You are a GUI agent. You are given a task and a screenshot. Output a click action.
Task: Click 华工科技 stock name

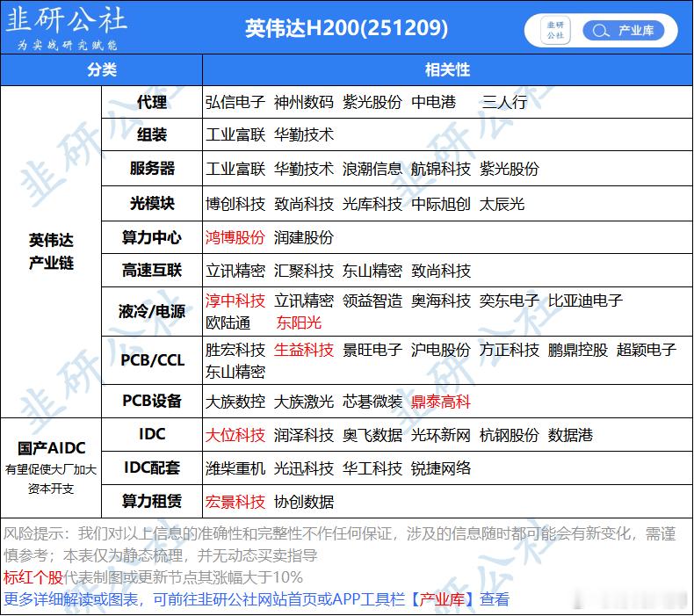pyautogui.click(x=372, y=468)
